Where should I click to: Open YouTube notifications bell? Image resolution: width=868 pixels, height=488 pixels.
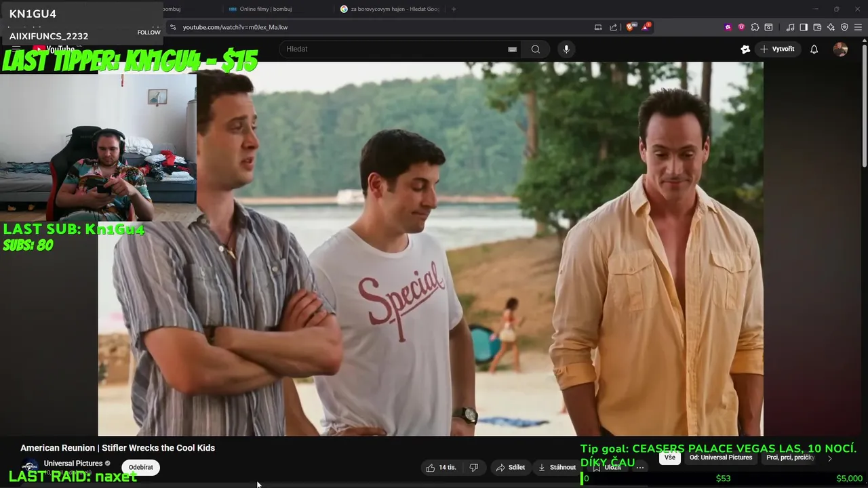pos(814,49)
